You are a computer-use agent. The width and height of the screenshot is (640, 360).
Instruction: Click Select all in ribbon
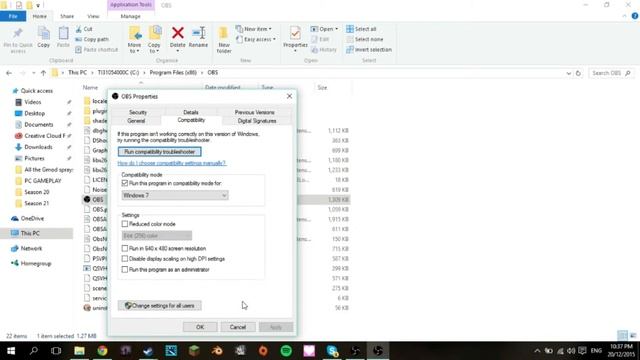(x=361, y=29)
